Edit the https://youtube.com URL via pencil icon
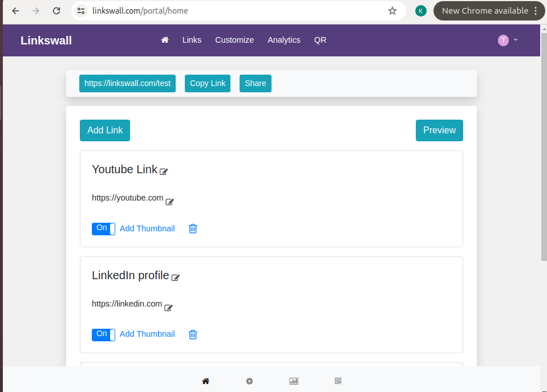The height and width of the screenshot is (392, 547). [169, 202]
